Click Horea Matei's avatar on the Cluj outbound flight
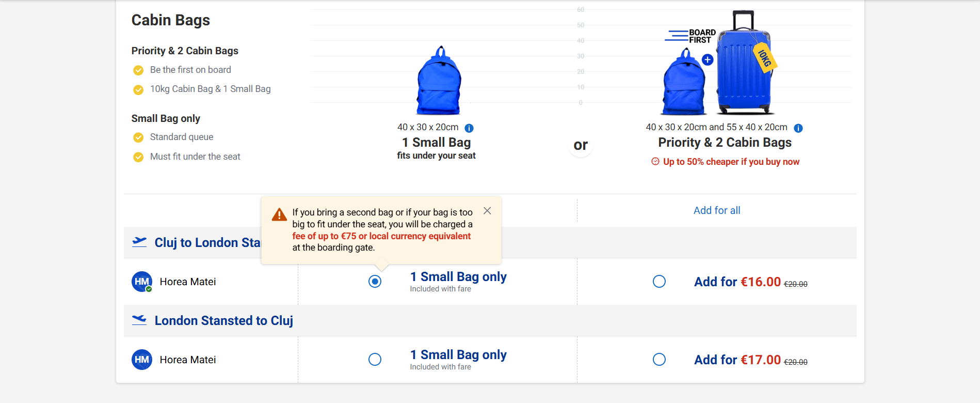The height and width of the screenshot is (403, 980). (x=142, y=282)
